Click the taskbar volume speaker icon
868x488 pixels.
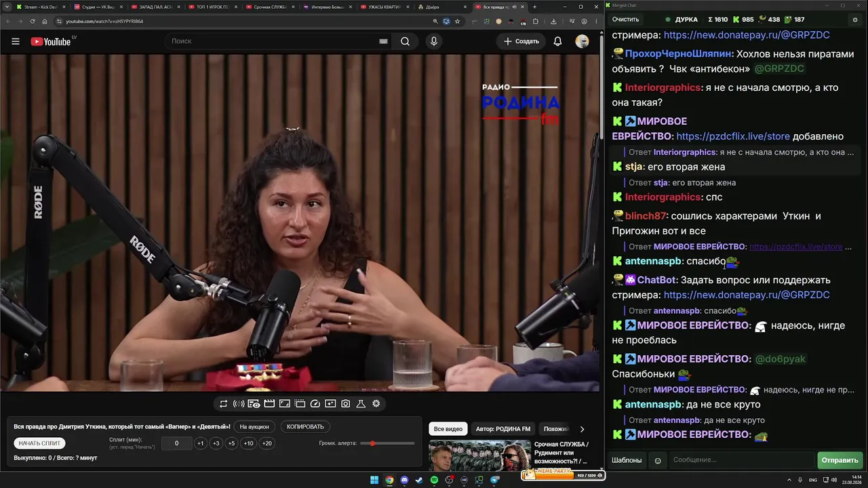(x=834, y=480)
